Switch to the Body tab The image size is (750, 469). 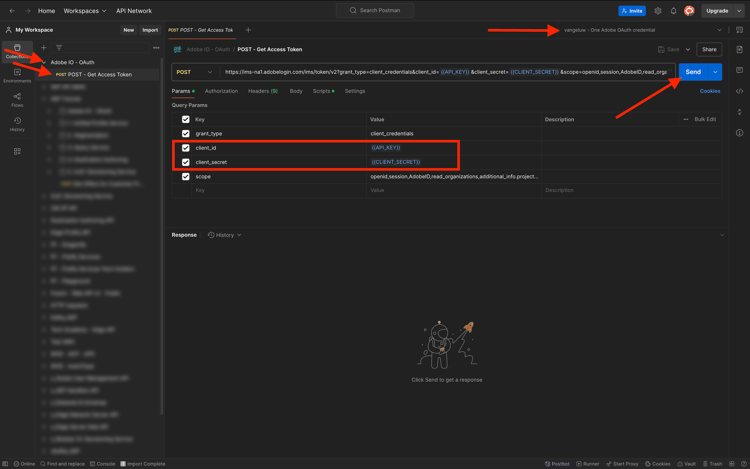[x=296, y=91]
